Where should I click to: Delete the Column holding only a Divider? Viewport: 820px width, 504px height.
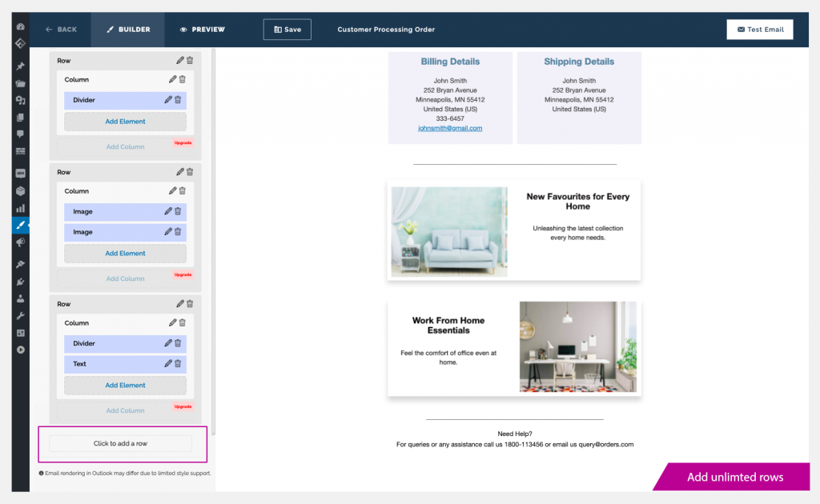point(183,79)
